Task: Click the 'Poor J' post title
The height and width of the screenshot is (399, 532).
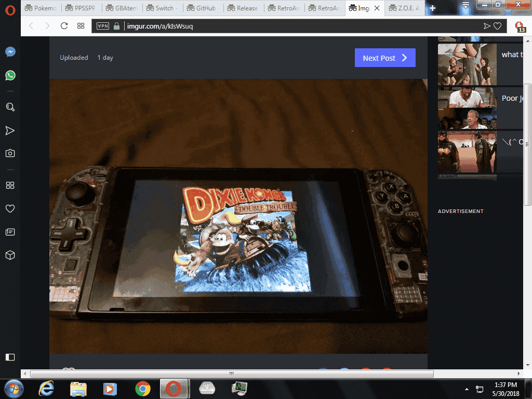Action: (x=512, y=98)
